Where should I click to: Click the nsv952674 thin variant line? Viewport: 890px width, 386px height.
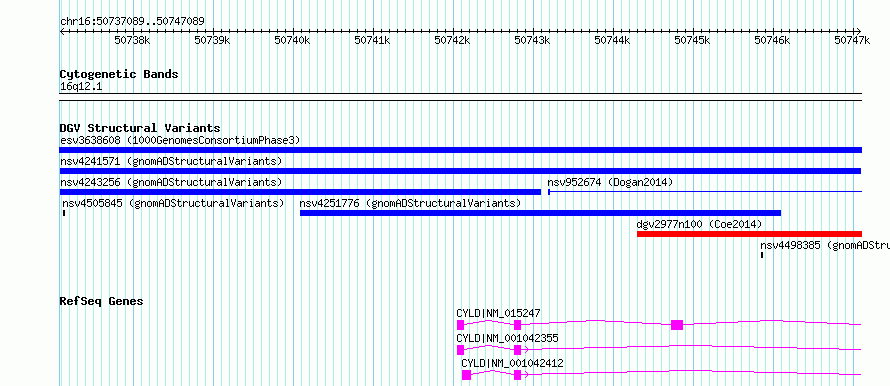coord(705,192)
